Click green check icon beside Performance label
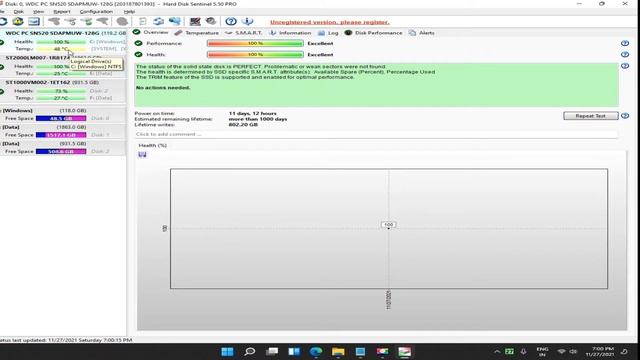The image size is (640, 360). (x=138, y=43)
